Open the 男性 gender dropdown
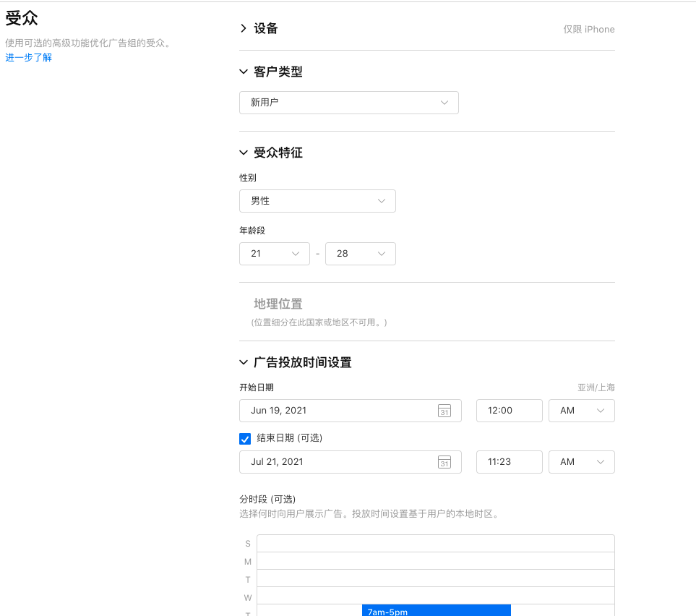The width and height of the screenshot is (696, 616). 317,201
